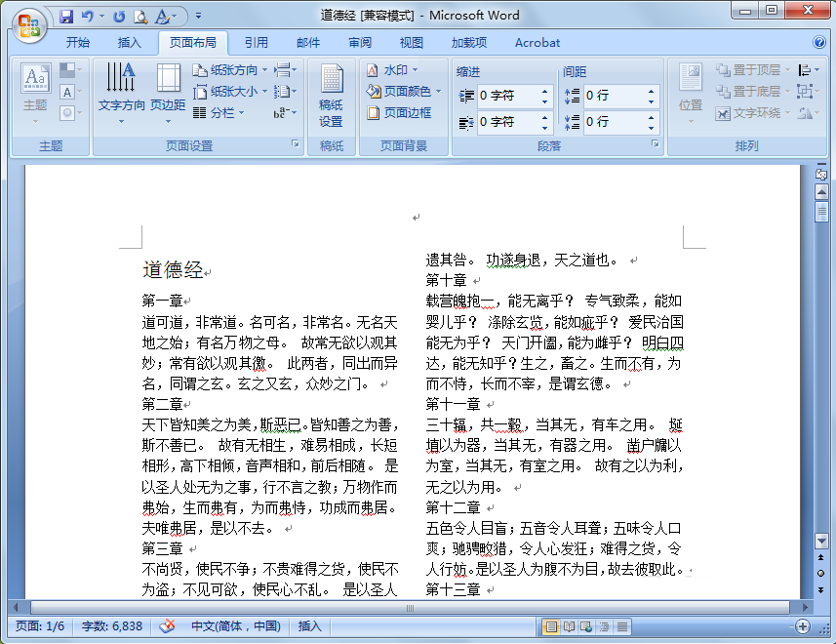Image resolution: width=836 pixels, height=644 pixels.
Task: Click the 页面边框 page borders button
Action: coord(400,113)
